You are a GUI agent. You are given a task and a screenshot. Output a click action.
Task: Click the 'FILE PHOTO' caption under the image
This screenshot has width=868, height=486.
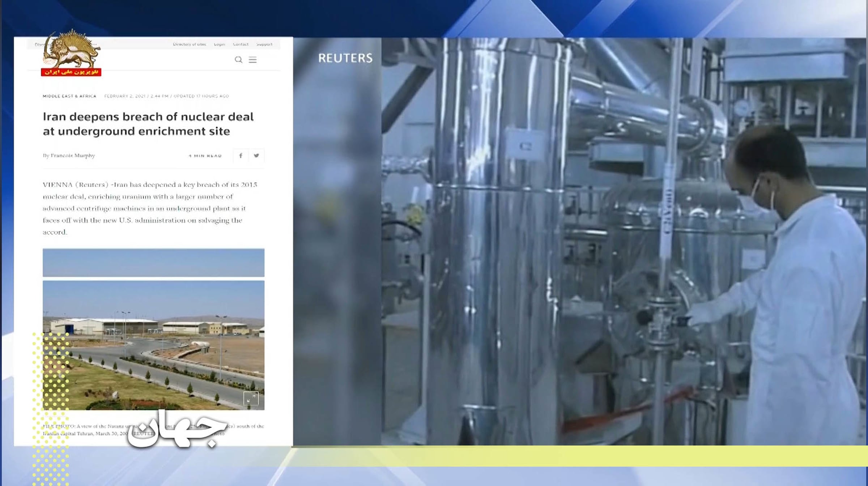pos(153,430)
